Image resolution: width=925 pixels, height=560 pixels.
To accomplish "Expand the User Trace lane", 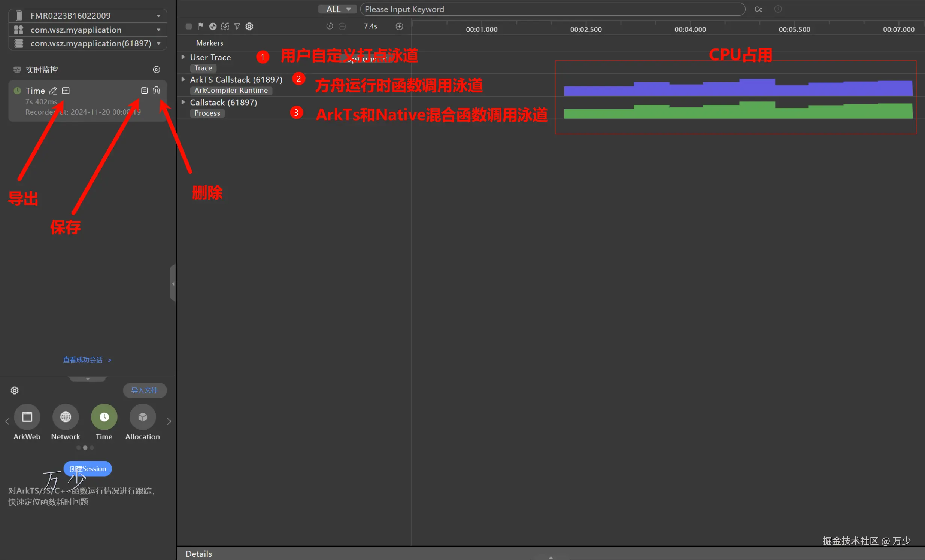I will pyautogui.click(x=183, y=57).
